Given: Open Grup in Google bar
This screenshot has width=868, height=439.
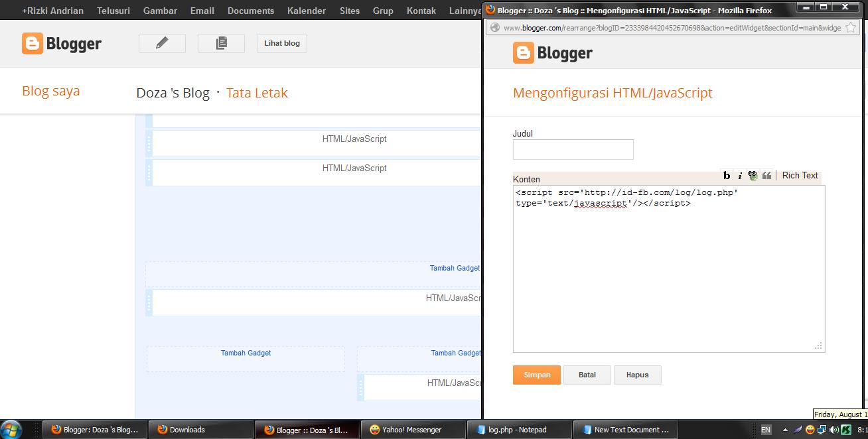Looking at the screenshot, I should click(383, 11).
